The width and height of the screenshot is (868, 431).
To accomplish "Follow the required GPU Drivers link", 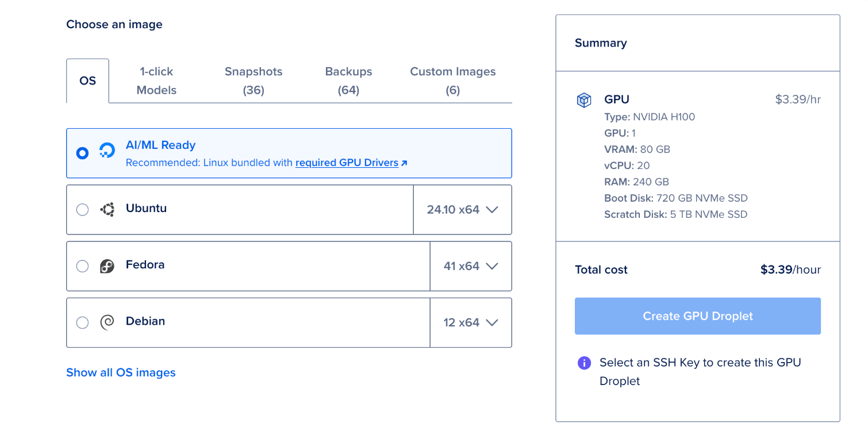I will pos(347,163).
